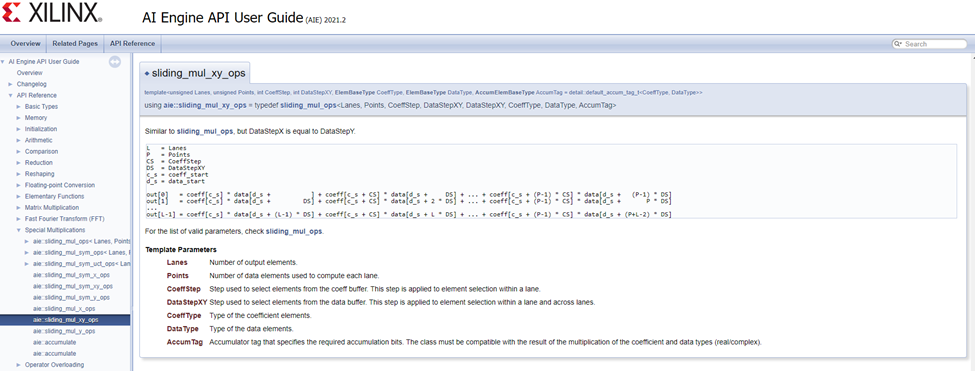Screen dimensions: 975x371
Task: Click the Xilinx logo
Action: (x=52, y=13)
